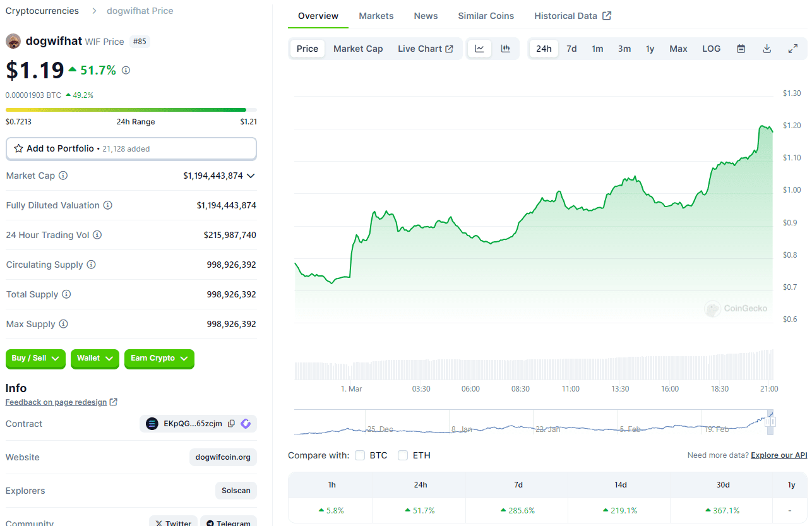Visit dogwifcoin.org website link
This screenshot has height=526, width=812.
tap(223, 457)
